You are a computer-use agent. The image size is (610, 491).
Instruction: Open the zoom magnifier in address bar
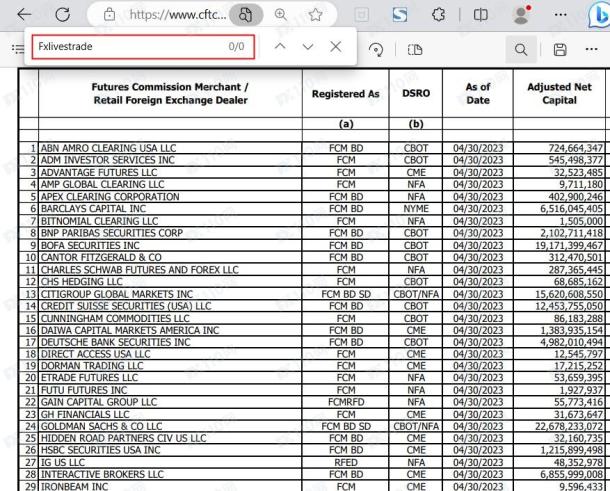[x=280, y=15]
